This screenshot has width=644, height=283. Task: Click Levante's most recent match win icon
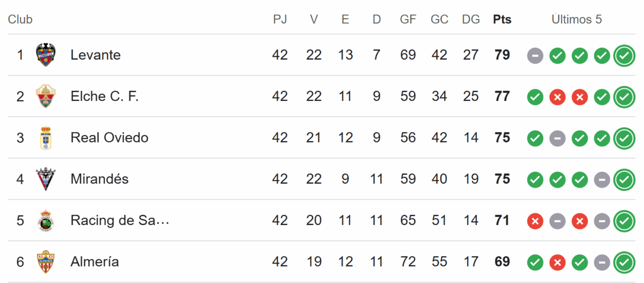(x=624, y=55)
